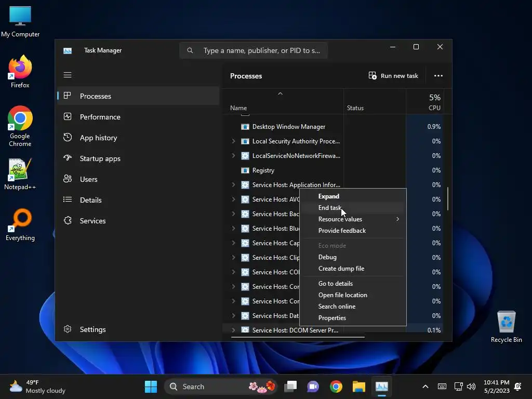Open File Explorer from taskbar

tap(358, 387)
